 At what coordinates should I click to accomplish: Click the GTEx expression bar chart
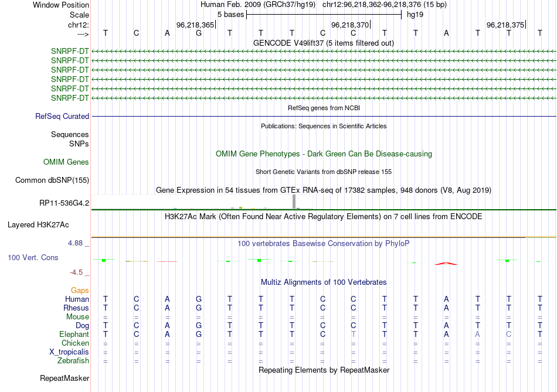(202, 202)
